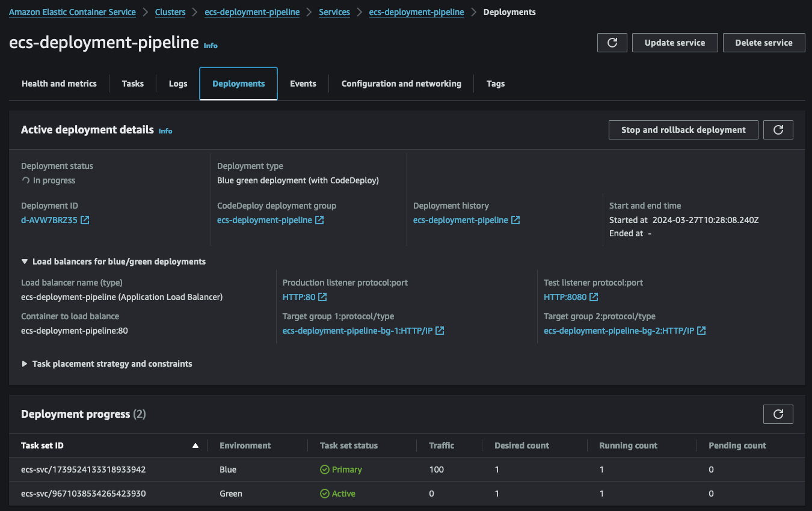Click external link icon beside HTTP:8080 listener
This screenshot has width=812, height=511.
click(594, 297)
